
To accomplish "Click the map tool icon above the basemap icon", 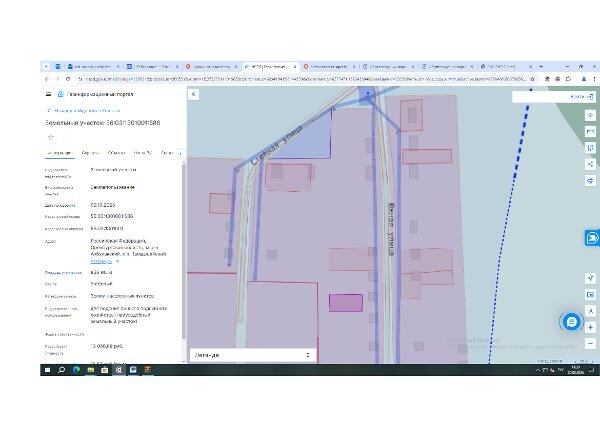I will [x=590, y=278].
